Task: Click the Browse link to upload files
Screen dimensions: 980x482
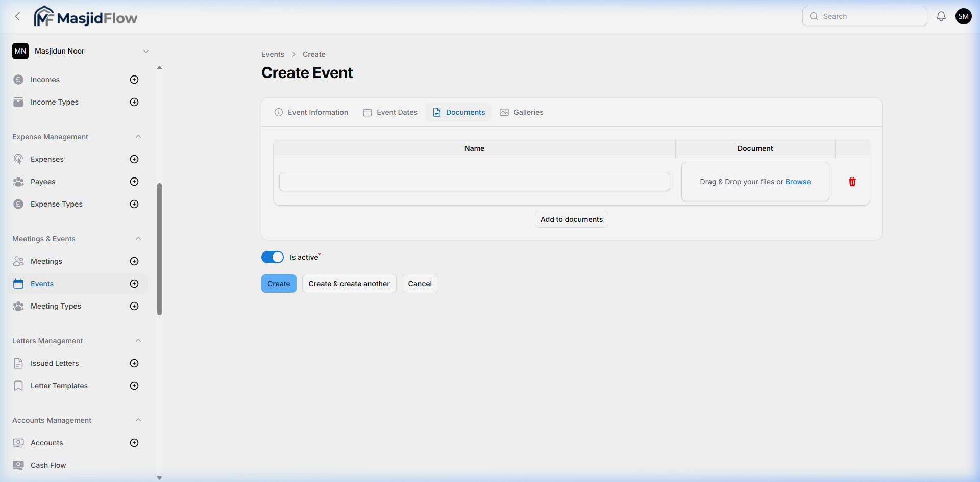Action: coord(798,182)
